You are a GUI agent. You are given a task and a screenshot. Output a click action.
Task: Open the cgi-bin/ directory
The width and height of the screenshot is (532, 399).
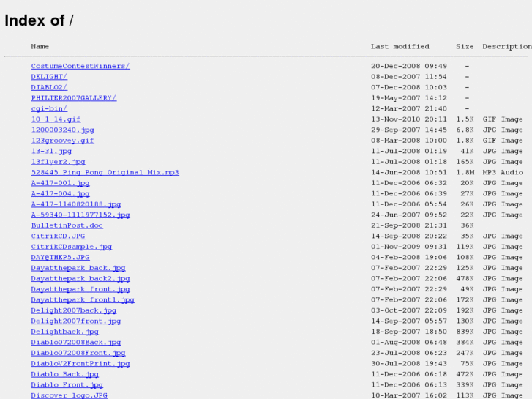pyautogui.click(x=49, y=108)
